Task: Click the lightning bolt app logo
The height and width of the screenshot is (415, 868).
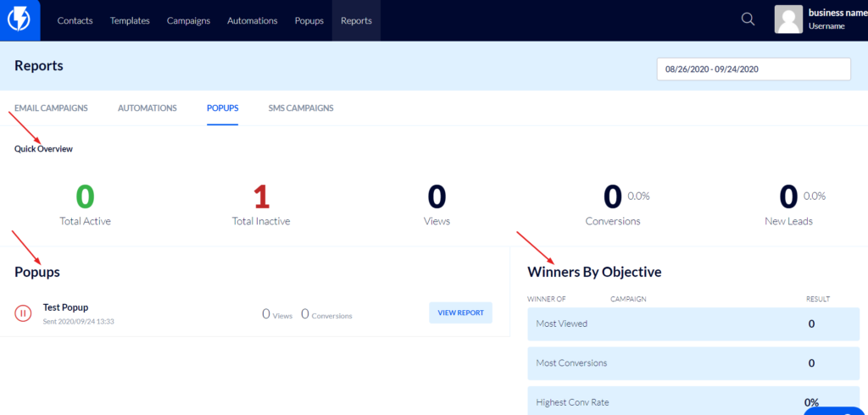Action: coord(19,20)
